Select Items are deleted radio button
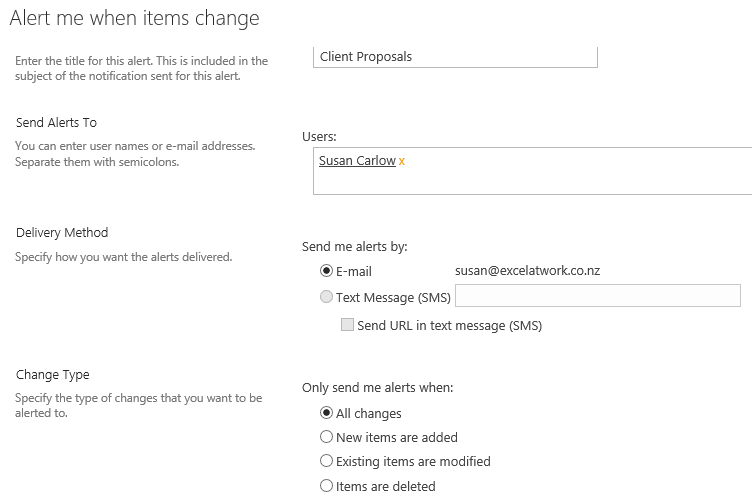Screen dimensions: 752x504 [x=326, y=486]
